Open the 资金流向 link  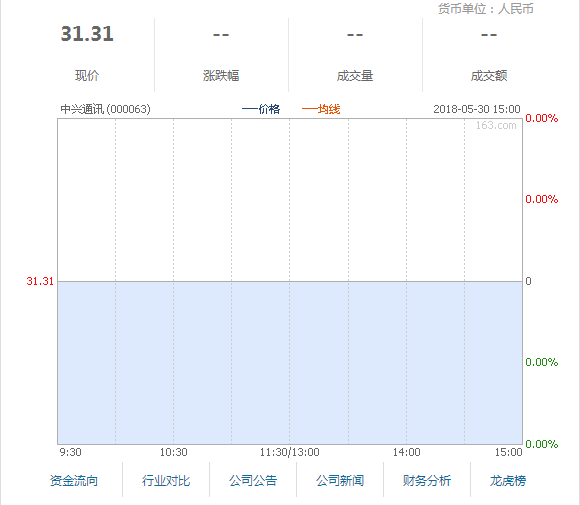coord(74,481)
